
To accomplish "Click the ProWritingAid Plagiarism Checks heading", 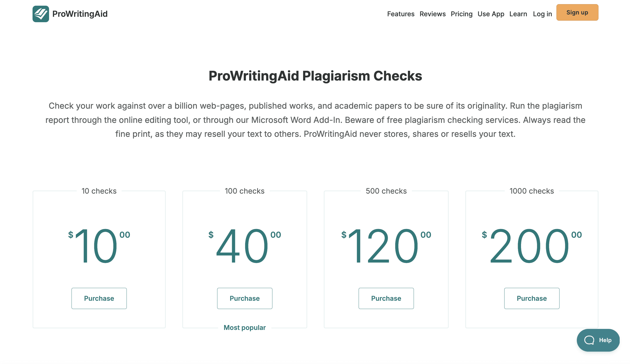I will (x=315, y=76).
